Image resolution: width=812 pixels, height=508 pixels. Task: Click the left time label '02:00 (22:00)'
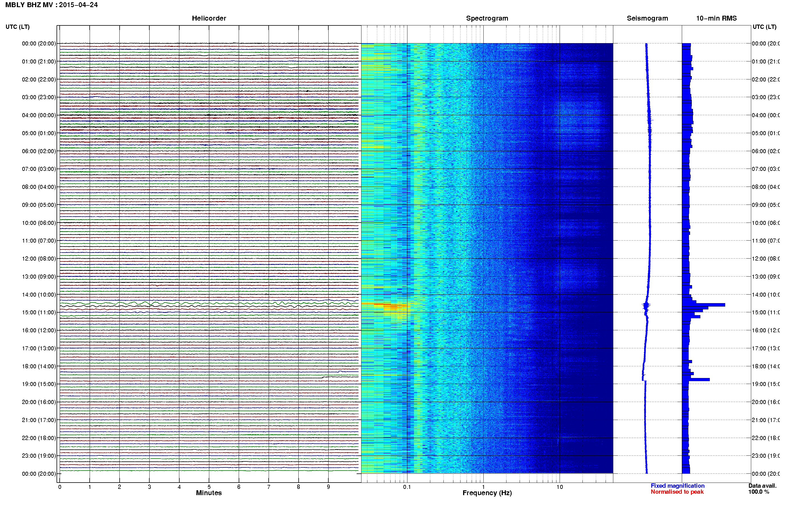39,79
